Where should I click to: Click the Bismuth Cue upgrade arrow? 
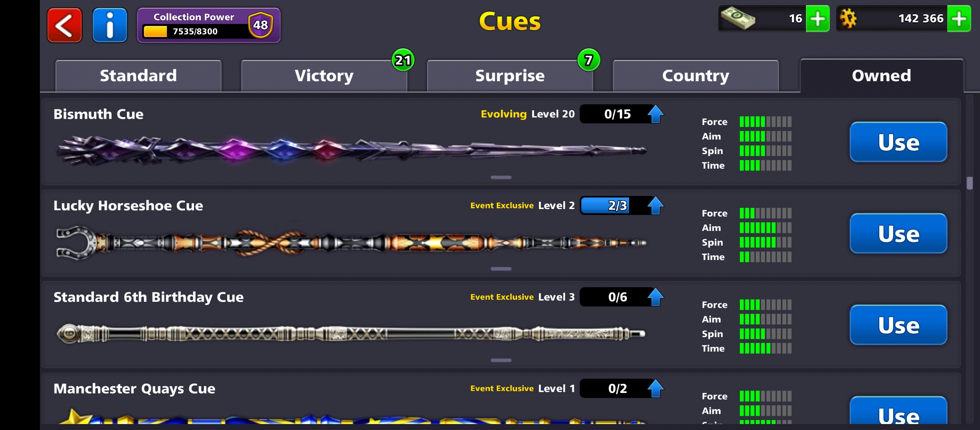[655, 114]
